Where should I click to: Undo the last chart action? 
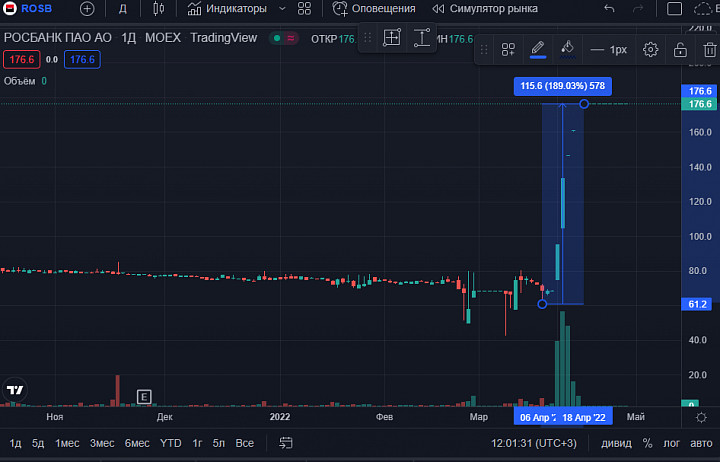click(609, 8)
